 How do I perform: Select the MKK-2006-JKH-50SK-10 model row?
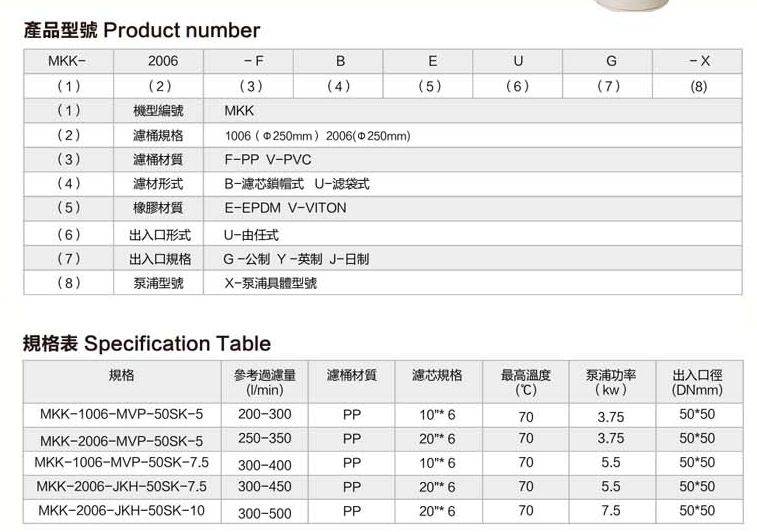(121, 511)
